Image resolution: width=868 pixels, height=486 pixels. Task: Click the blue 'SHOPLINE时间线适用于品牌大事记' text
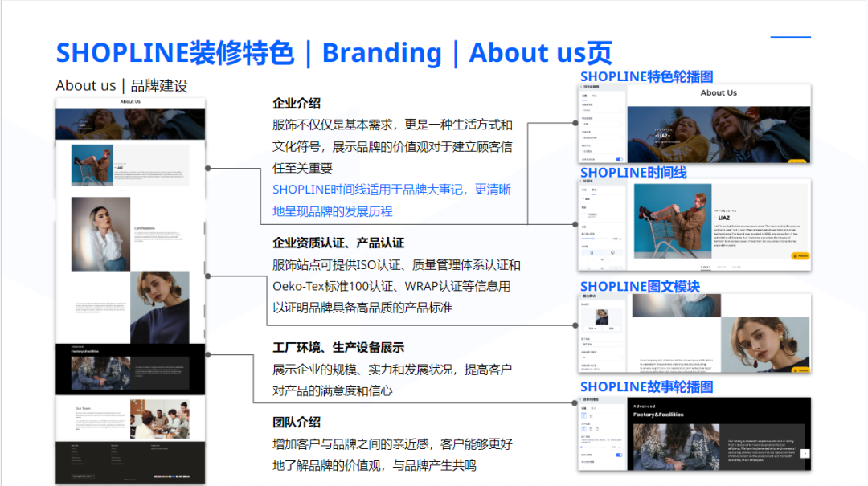(367, 190)
